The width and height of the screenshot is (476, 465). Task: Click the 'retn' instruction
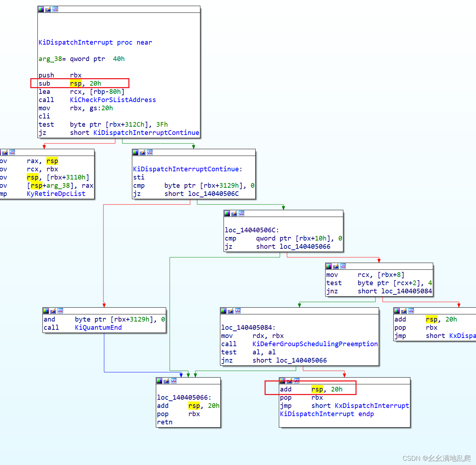[x=165, y=422]
